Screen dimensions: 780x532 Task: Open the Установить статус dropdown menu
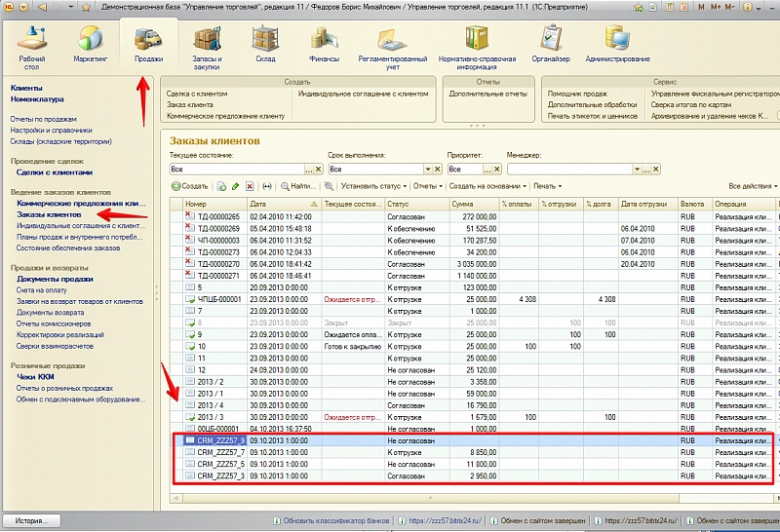click(x=373, y=185)
